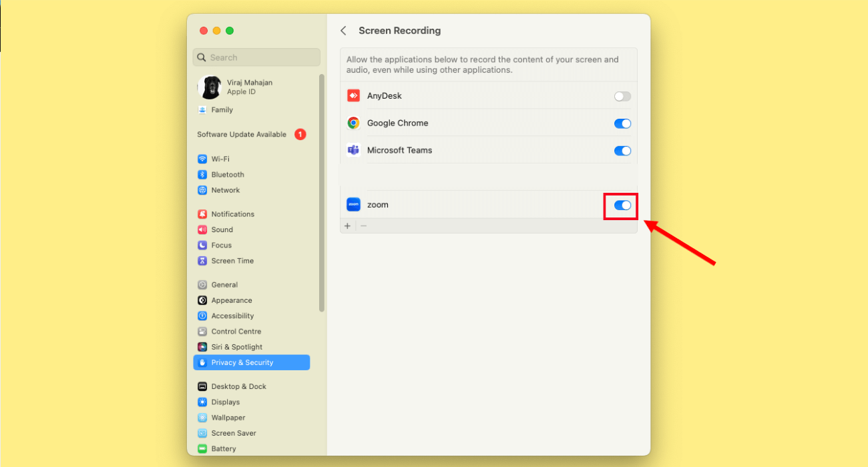This screenshot has height=467, width=868.
Task: Click the Google Chrome row label
Action: pyautogui.click(x=398, y=123)
